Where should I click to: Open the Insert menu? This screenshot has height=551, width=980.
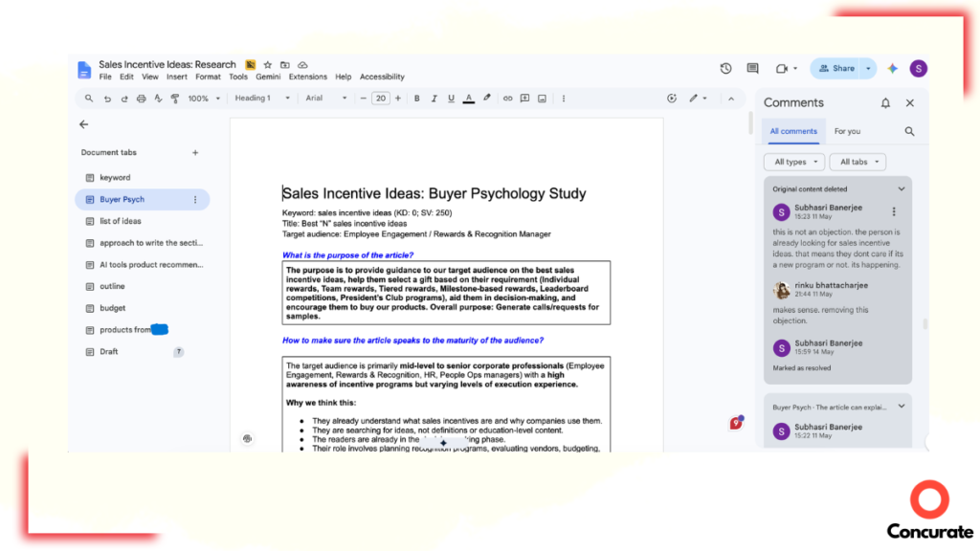(176, 77)
